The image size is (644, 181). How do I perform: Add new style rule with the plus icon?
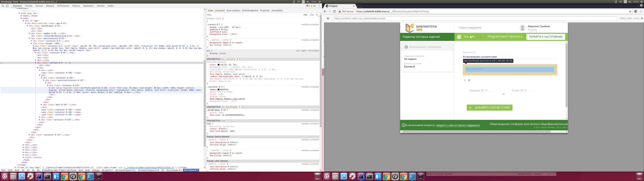[x=317, y=15]
